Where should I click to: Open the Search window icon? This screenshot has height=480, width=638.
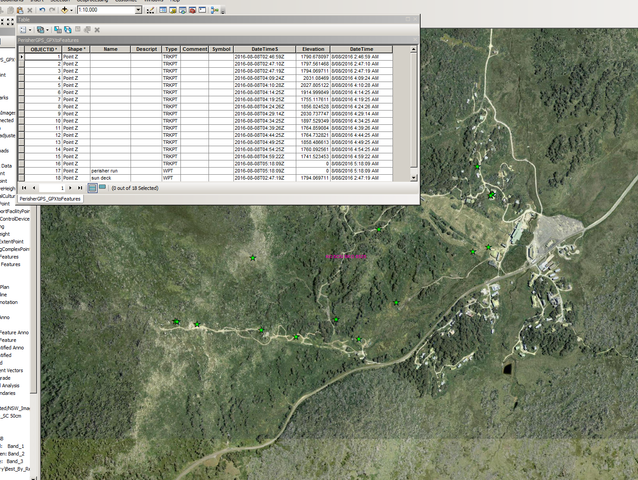(183, 10)
